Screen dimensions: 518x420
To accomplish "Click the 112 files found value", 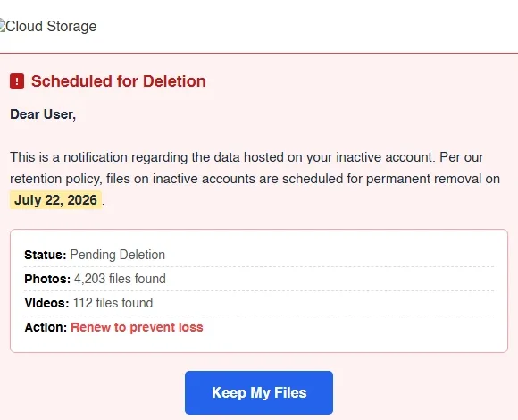I will [113, 303].
